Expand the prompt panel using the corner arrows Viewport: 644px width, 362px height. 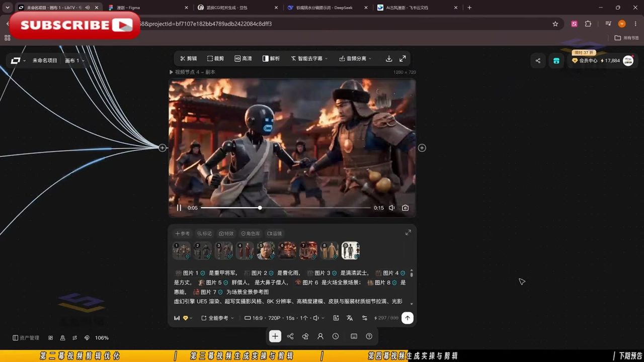[x=408, y=232]
